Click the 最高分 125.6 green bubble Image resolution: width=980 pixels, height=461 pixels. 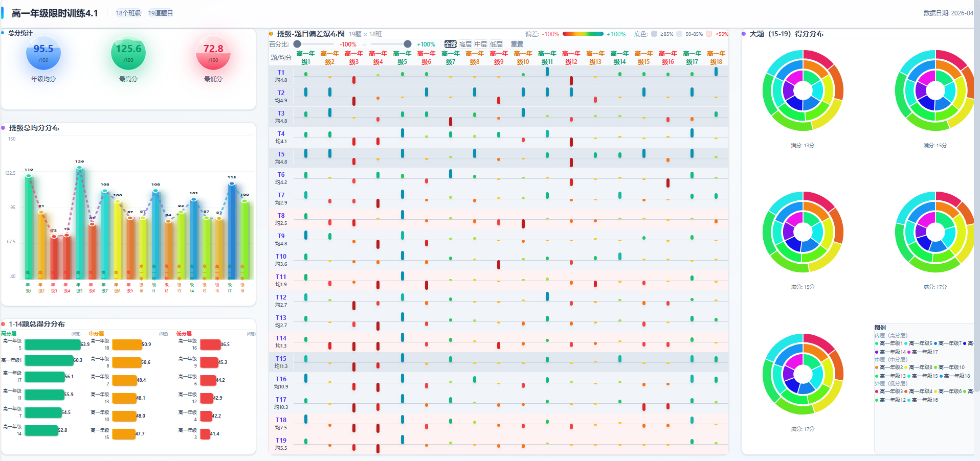128,53
